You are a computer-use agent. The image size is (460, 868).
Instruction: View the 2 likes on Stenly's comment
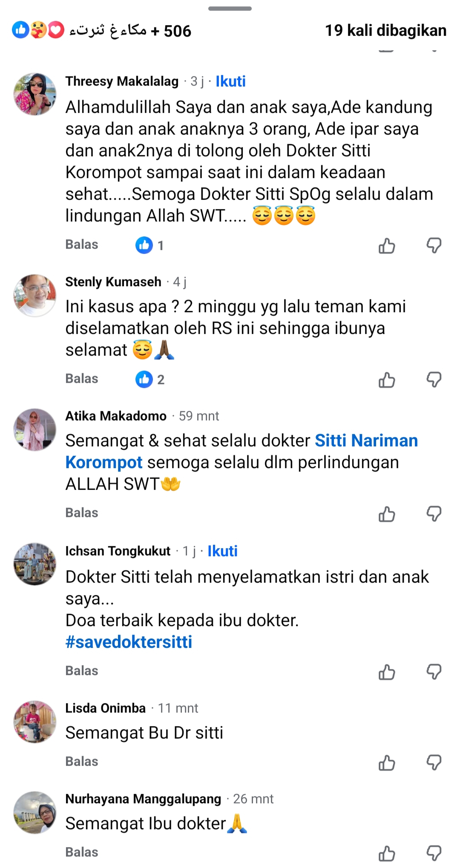pos(150,379)
